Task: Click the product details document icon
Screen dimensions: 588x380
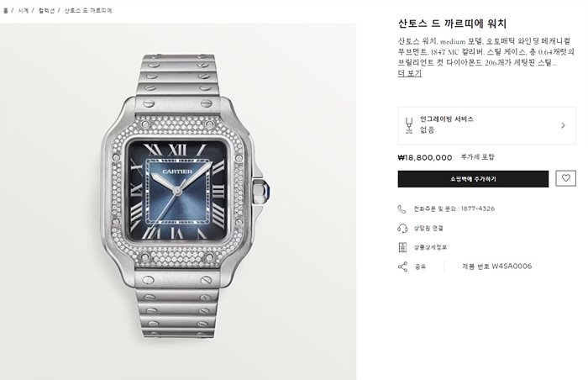Action: tap(402, 247)
